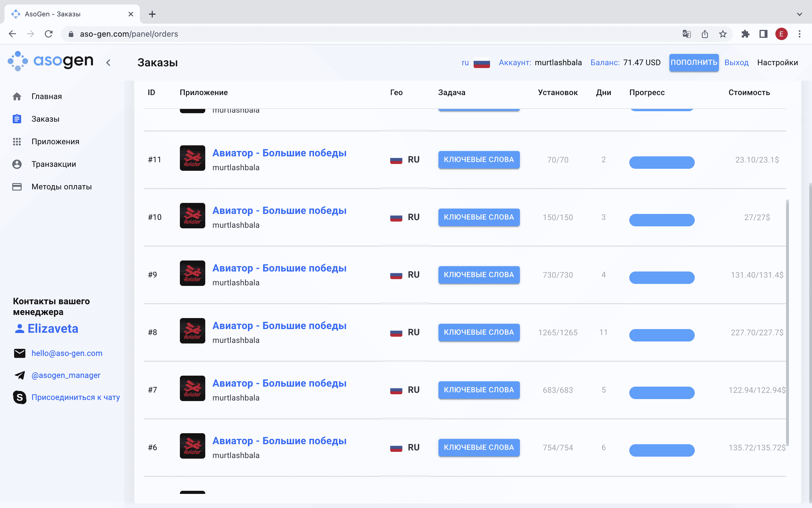Open the browser extensions puzzle icon
Screen dimensions: 812x508
745,34
